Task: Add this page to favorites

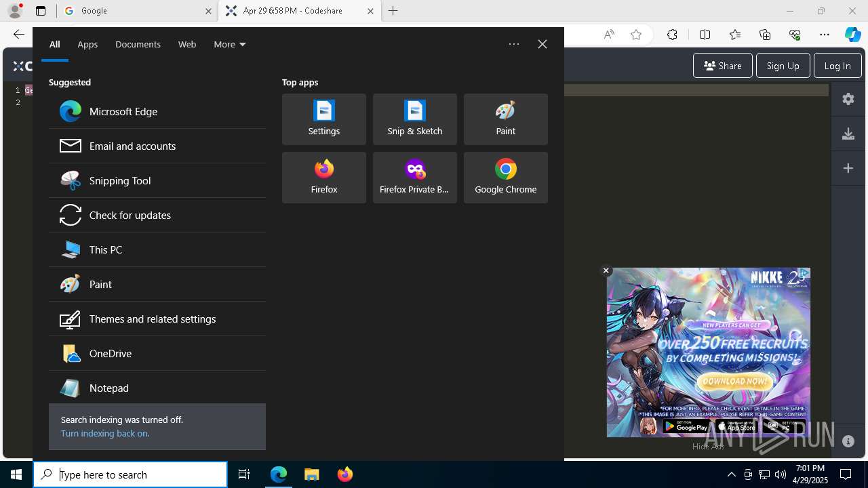Action: pos(636,35)
